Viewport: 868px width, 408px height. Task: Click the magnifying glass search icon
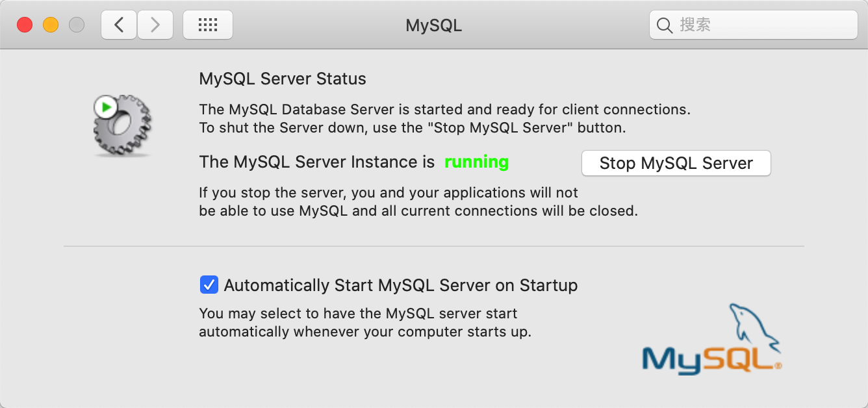pyautogui.click(x=665, y=25)
